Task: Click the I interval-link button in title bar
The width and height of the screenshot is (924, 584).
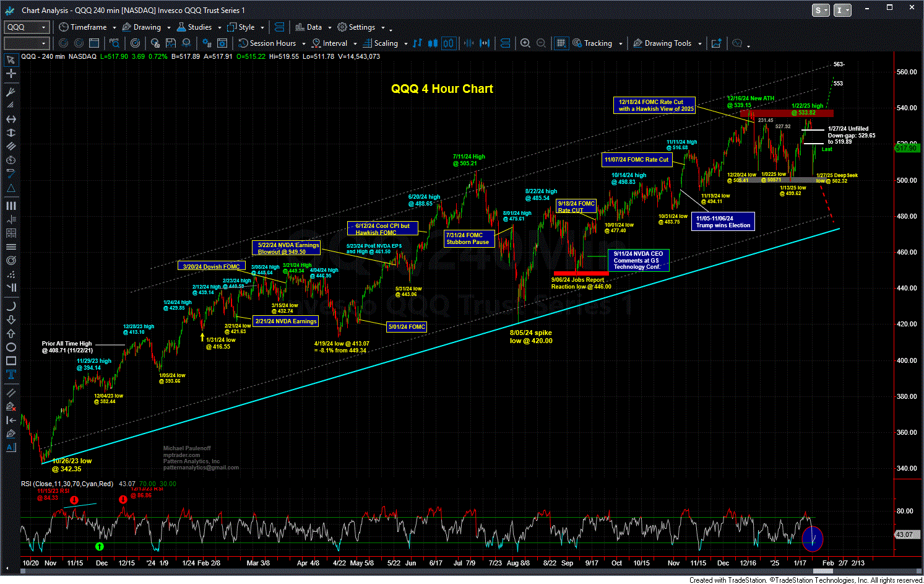Action: pos(842,10)
